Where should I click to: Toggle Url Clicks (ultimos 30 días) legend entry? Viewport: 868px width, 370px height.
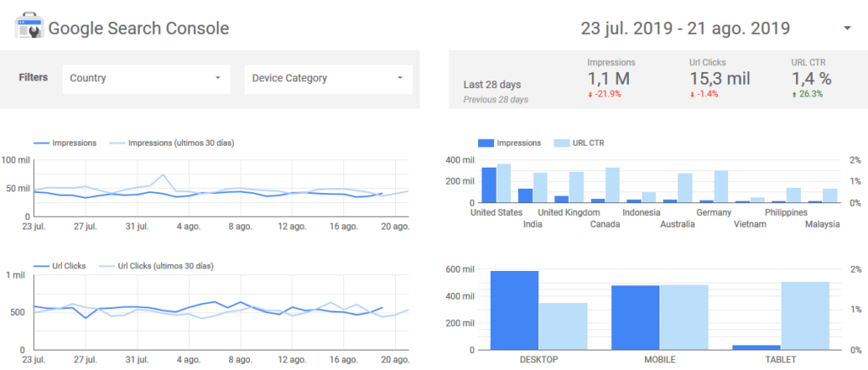[x=156, y=266]
